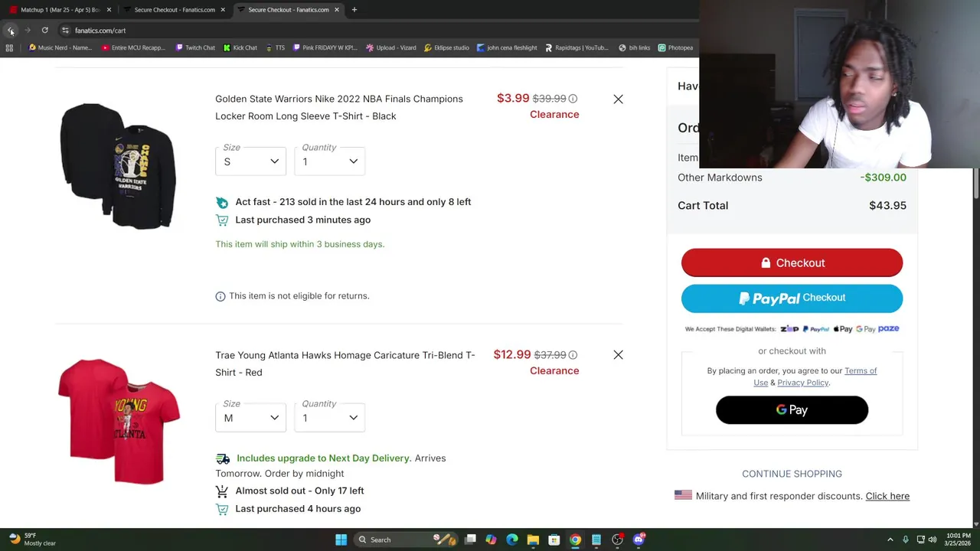Open the Rapidtags YouTube bookmark
This screenshot has height=551, width=980.
(577, 47)
